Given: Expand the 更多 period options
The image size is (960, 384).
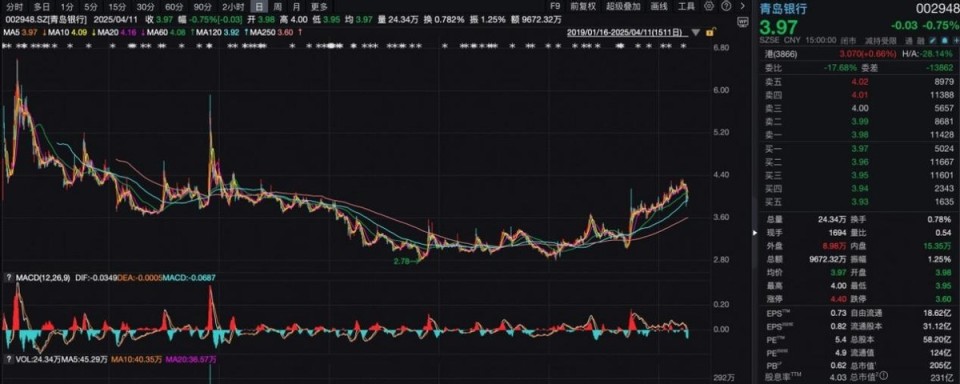Looking at the screenshot, I should pyautogui.click(x=319, y=7).
